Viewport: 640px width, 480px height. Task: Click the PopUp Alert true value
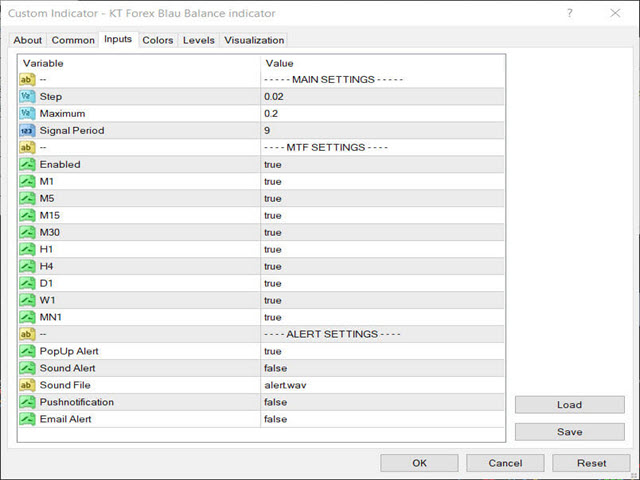(x=273, y=351)
